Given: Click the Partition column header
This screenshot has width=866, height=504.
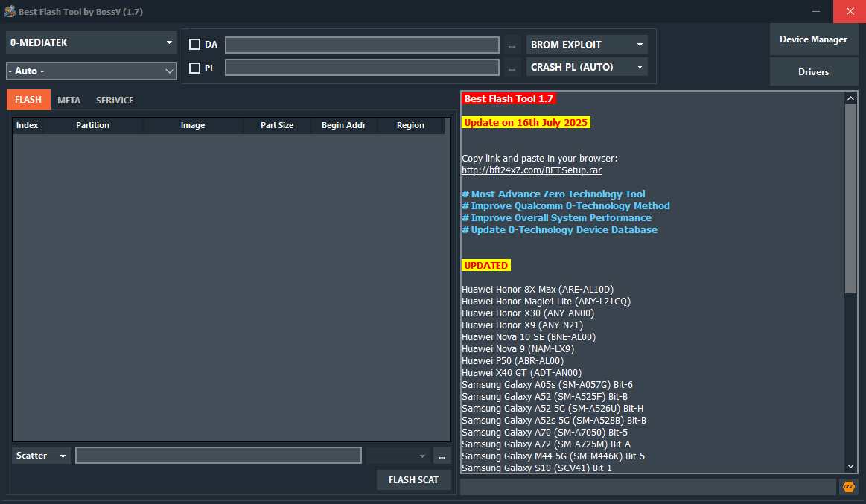Looking at the screenshot, I should [x=92, y=125].
